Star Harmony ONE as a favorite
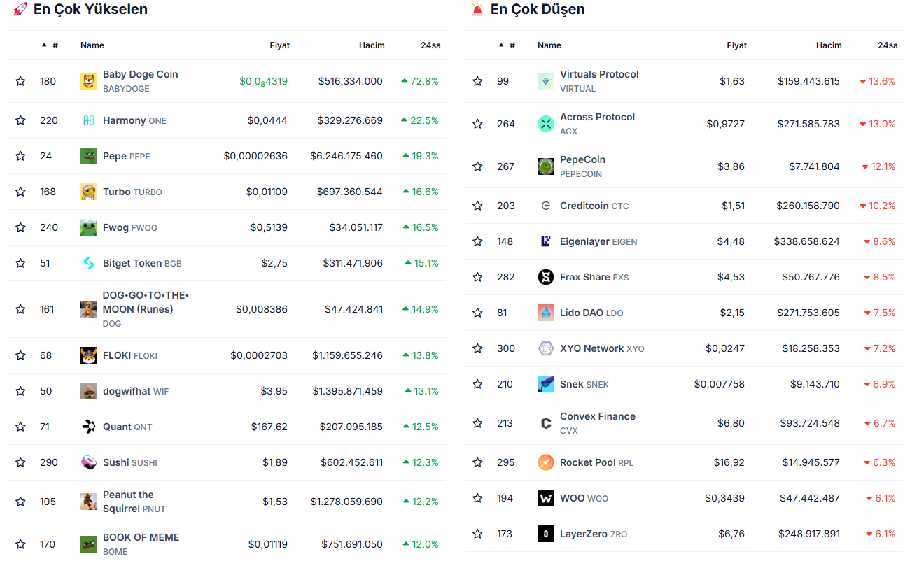Viewport: 924px width, 561px height. click(x=20, y=120)
